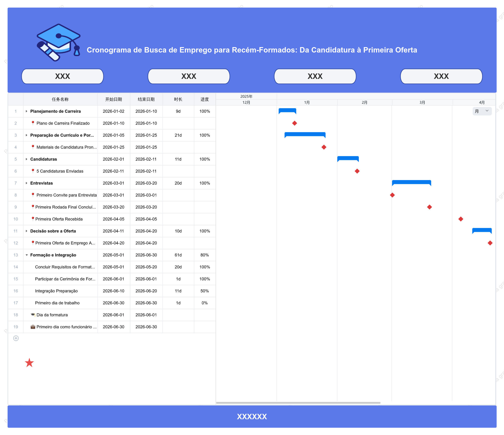Click the 12月 month header in timeline

[246, 102]
